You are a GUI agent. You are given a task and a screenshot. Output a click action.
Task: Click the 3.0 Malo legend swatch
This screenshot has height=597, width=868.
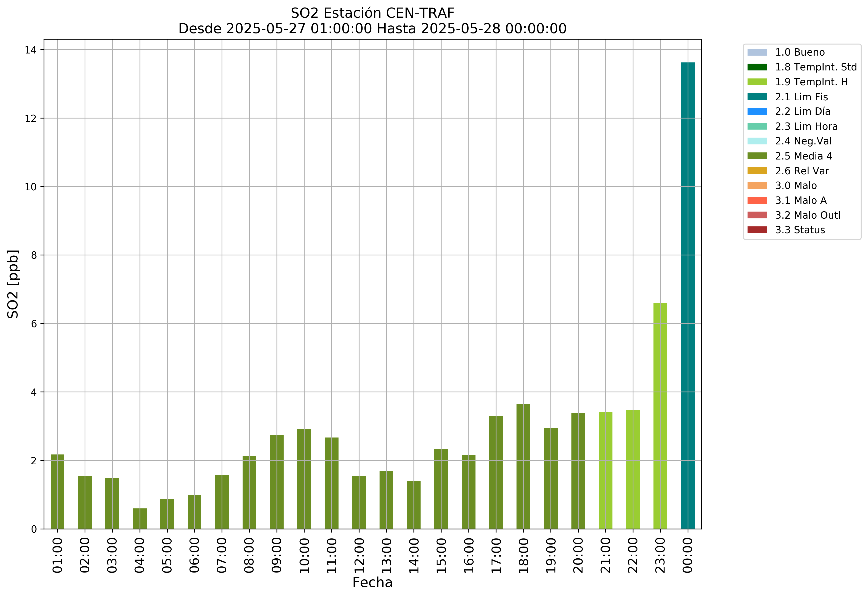757,186
